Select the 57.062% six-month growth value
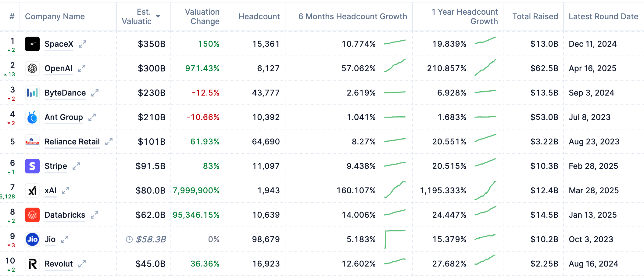644x276 pixels. click(359, 68)
